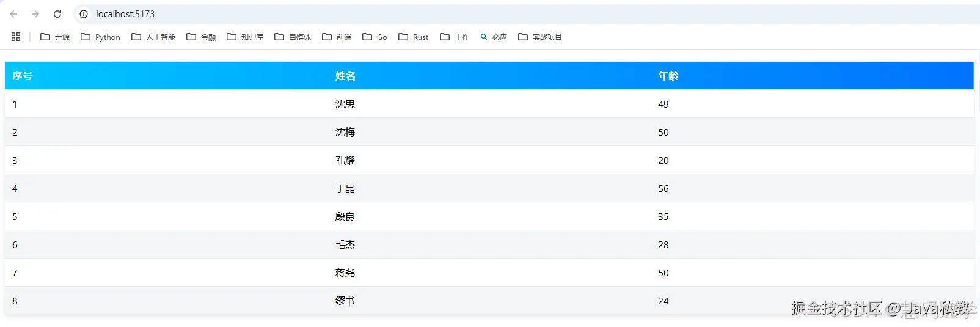The width and height of the screenshot is (980, 327).
Task: Go forward using the browser forward arrow
Action: (35, 14)
